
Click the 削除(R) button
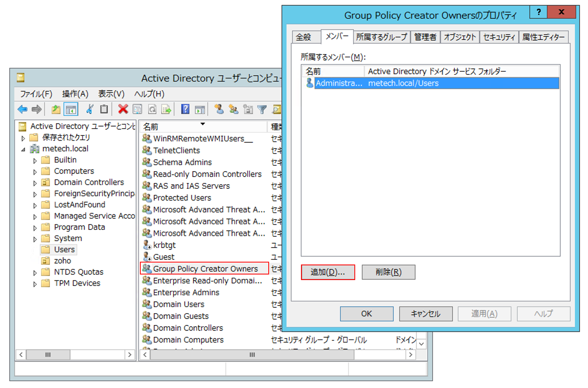click(388, 272)
